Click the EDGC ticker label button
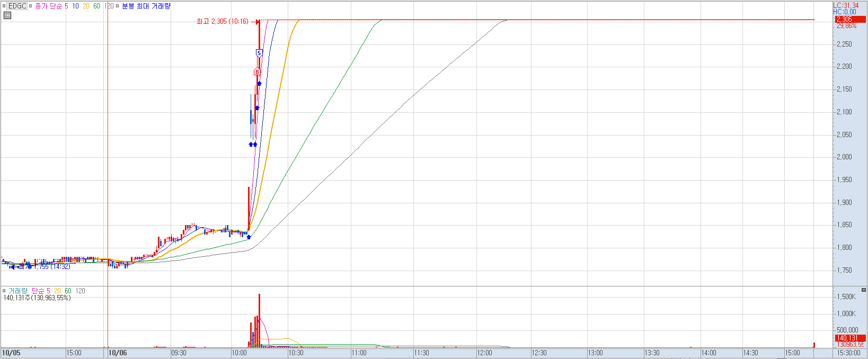Image resolution: width=868 pixels, height=359 pixels. point(17,6)
